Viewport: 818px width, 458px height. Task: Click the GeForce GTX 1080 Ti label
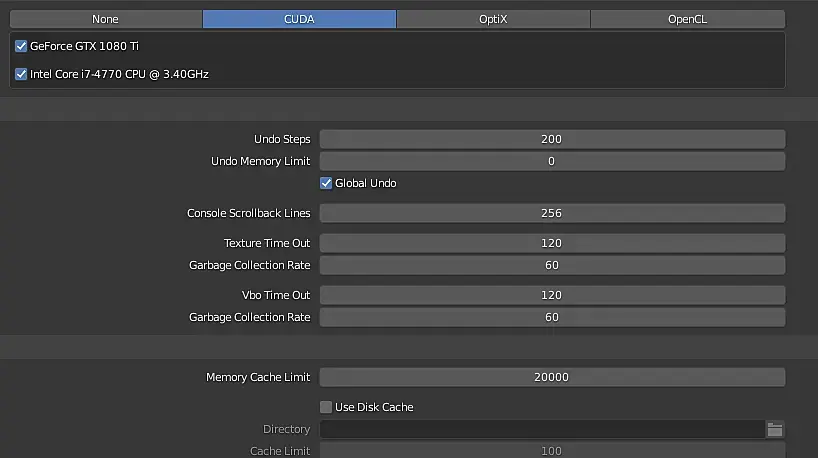point(84,46)
